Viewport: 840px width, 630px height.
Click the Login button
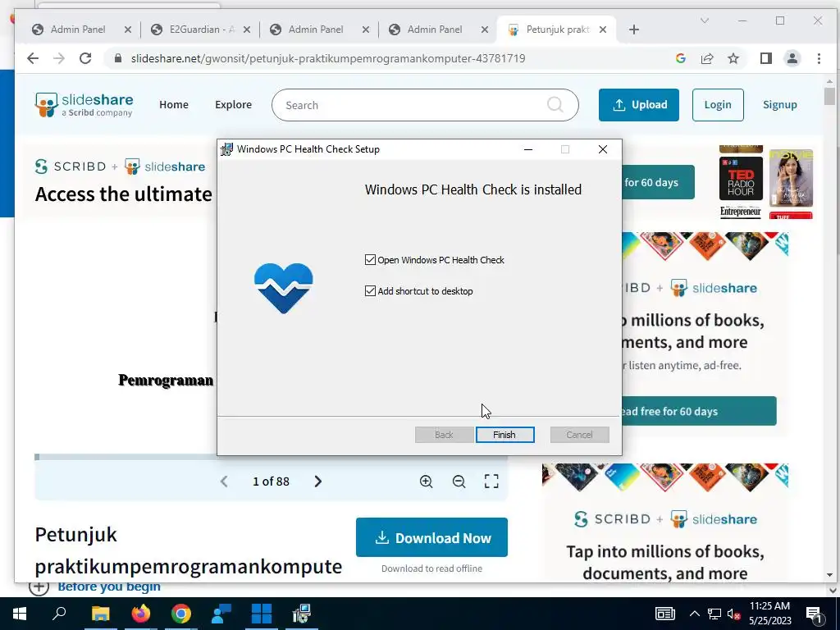[x=717, y=104]
